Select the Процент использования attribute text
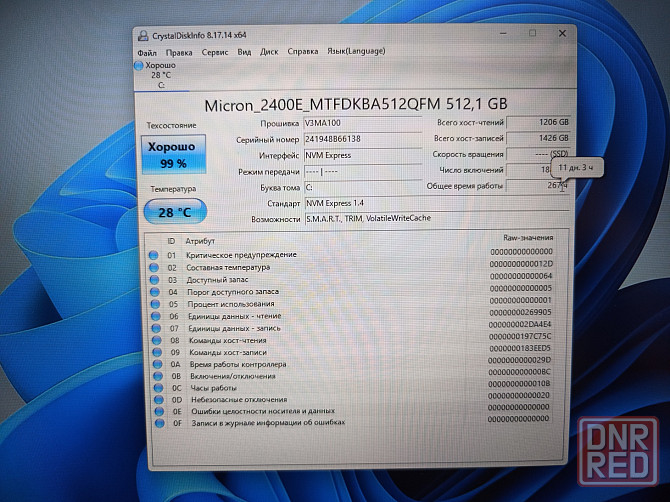670x502 pixels. tap(231, 304)
